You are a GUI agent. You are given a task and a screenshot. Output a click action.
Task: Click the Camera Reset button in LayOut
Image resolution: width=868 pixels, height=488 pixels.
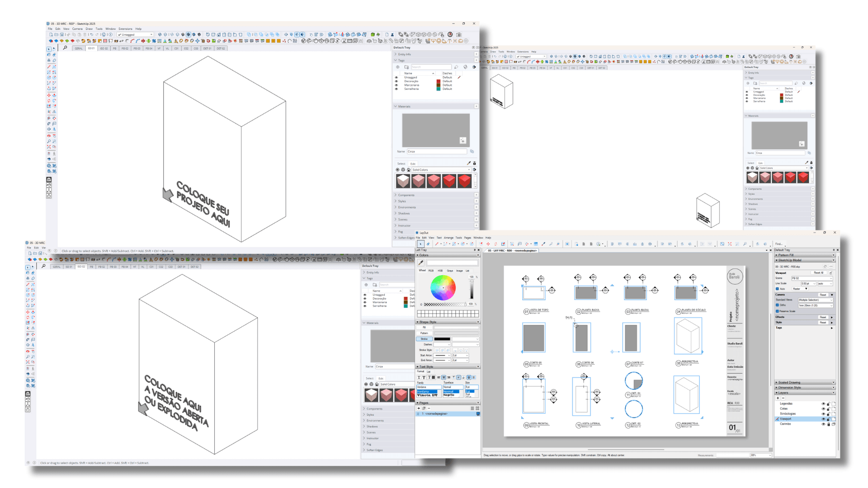[823, 295]
